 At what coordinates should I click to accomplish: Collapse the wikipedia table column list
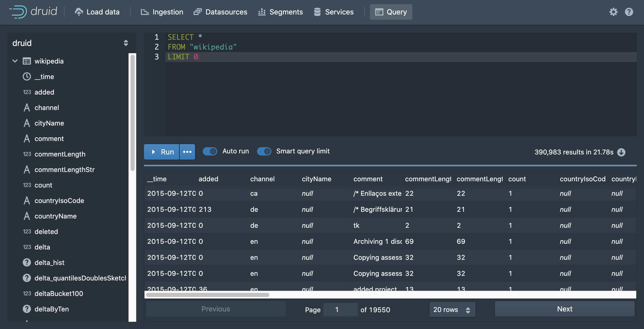coord(15,61)
